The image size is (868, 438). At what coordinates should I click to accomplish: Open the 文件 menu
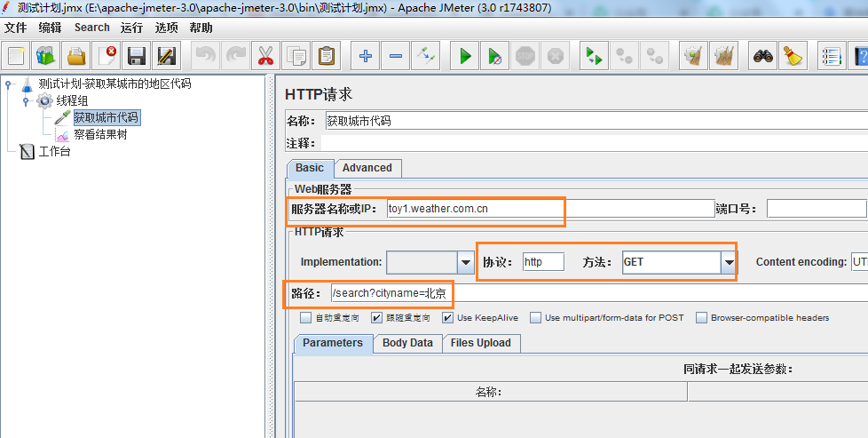pos(15,28)
